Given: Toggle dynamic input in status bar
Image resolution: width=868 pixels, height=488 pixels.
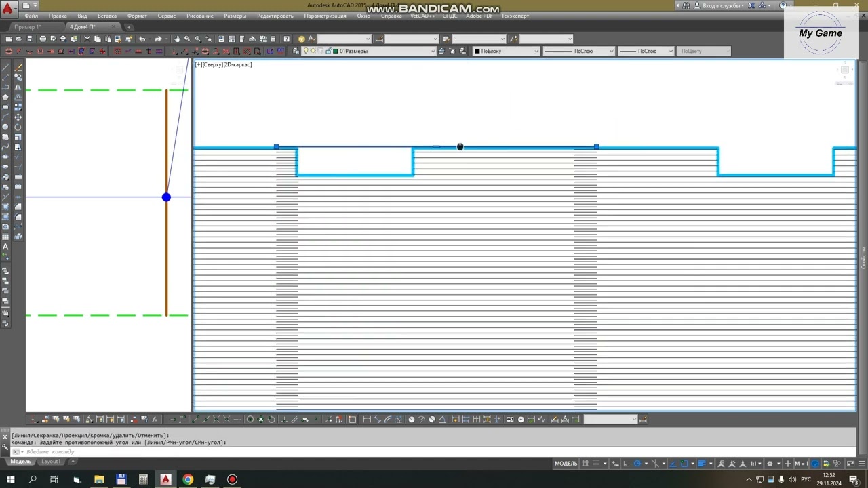Looking at the screenshot, I should point(615,464).
